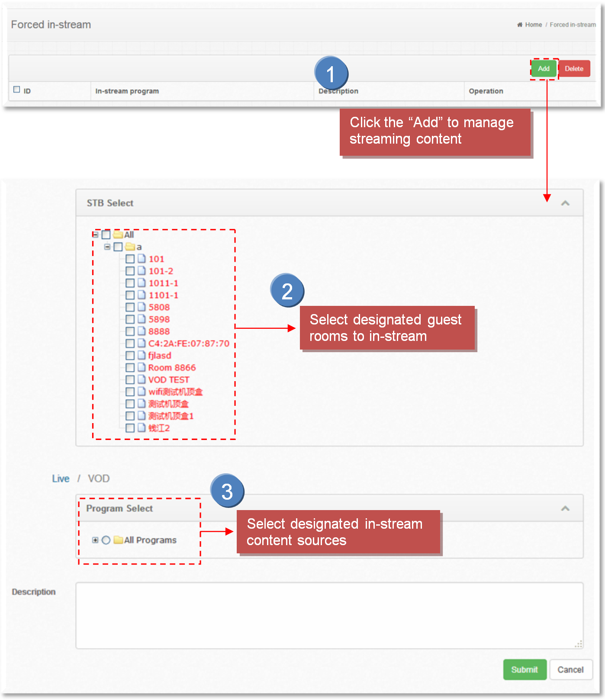The width and height of the screenshot is (605, 700).
Task: Click the Home breadcrumb icon
Action: [519, 25]
